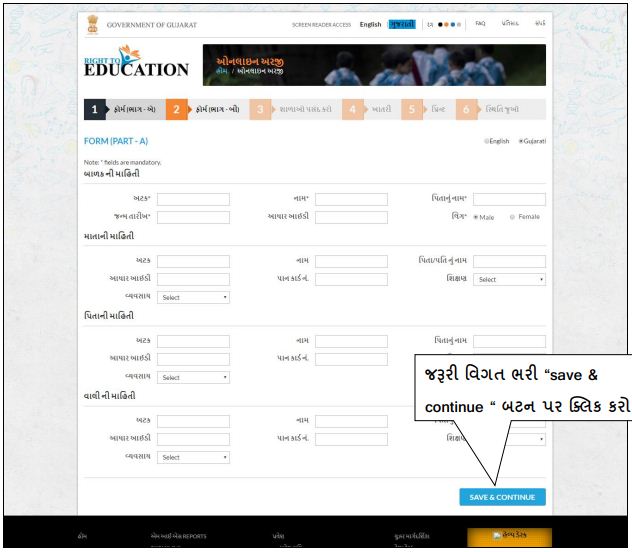Select the blue color theme dot

(x=453, y=25)
